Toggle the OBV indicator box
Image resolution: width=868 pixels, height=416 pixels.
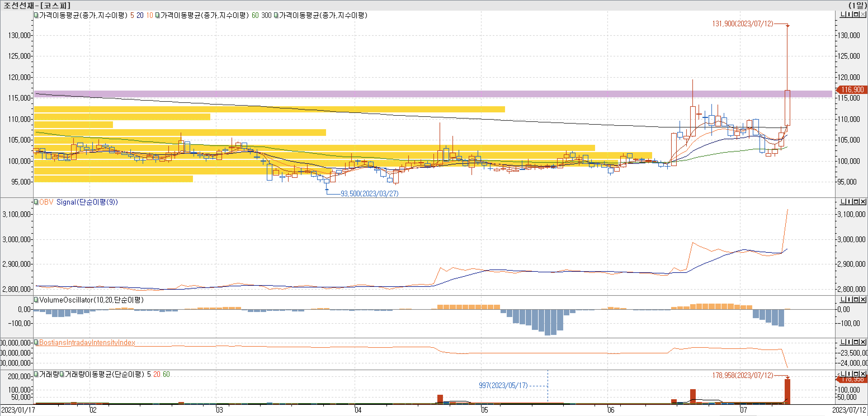36,202
